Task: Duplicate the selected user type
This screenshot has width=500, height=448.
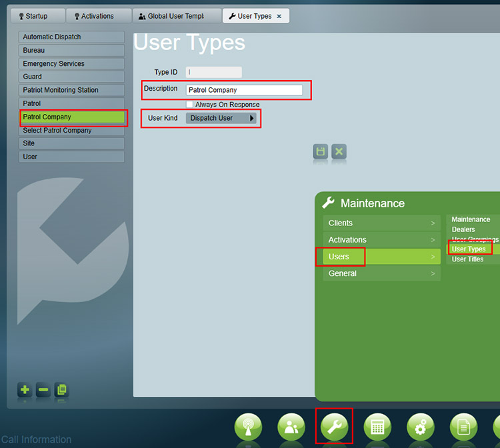Action: pyautogui.click(x=62, y=389)
